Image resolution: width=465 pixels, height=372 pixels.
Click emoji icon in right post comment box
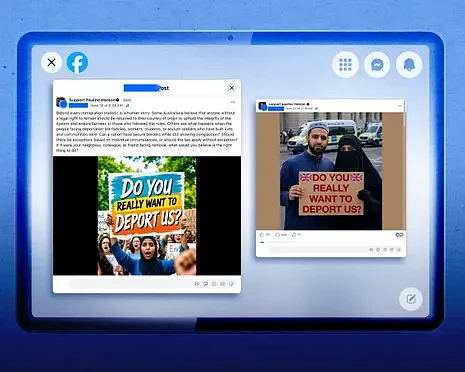click(x=378, y=249)
